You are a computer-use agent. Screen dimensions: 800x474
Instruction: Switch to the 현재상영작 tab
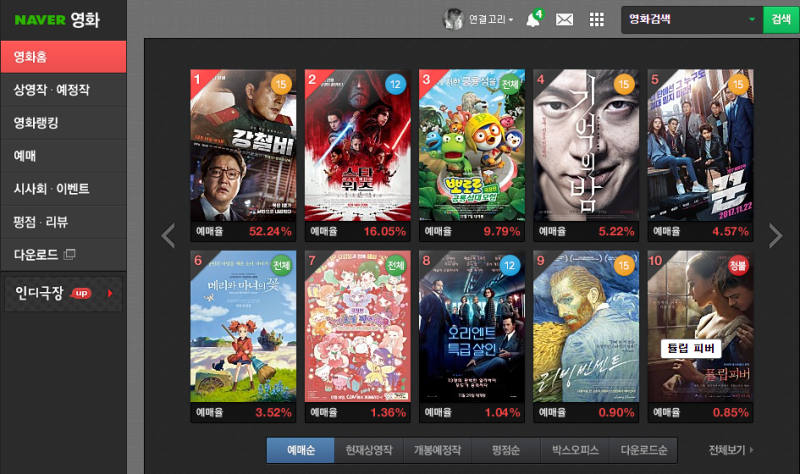[x=369, y=450]
